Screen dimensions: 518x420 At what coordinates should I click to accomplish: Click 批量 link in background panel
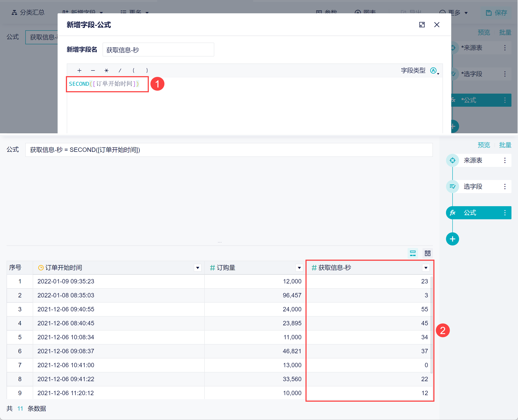click(x=505, y=33)
